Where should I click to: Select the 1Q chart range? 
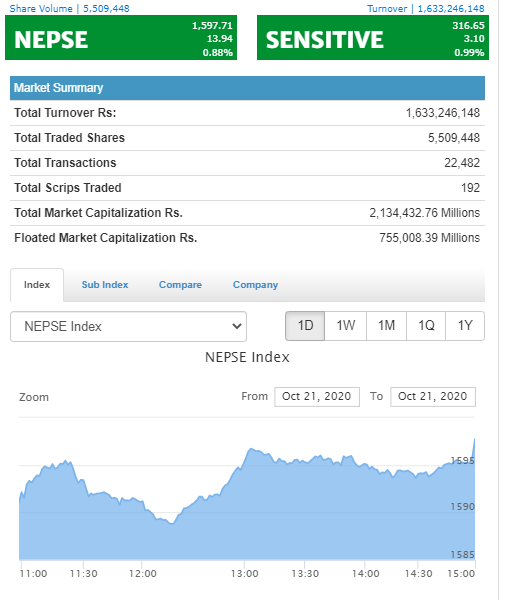pyautogui.click(x=426, y=326)
